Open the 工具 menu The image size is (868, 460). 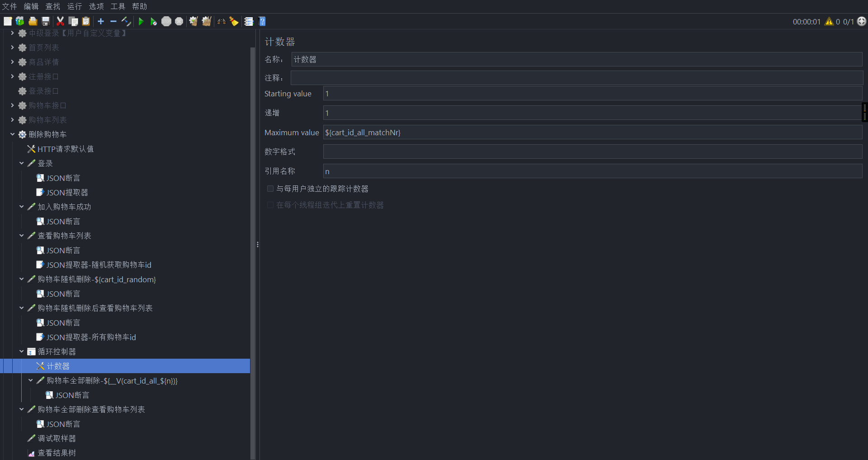click(x=118, y=6)
